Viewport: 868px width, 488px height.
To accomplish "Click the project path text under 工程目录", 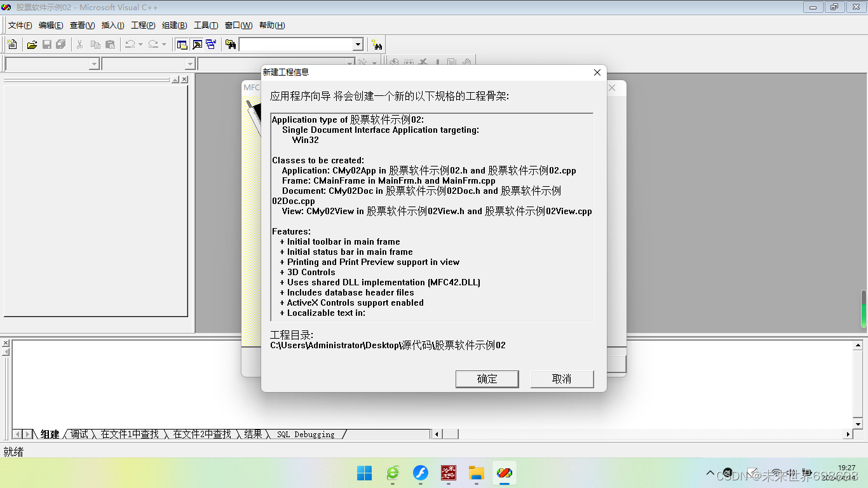I will [x=388, y=345].
